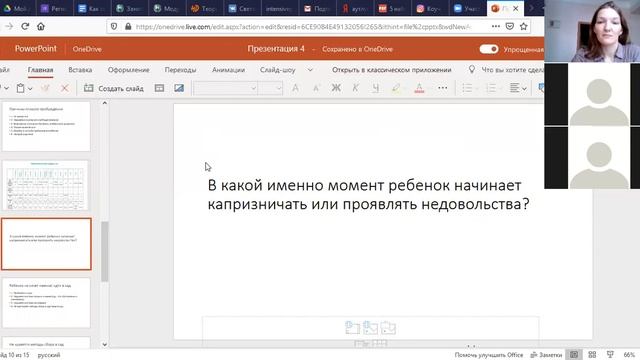Close the active browser tab
Image resolution: width=640 pixels, height=360 pixels.
pyautogui.click(x=516, y=8)
